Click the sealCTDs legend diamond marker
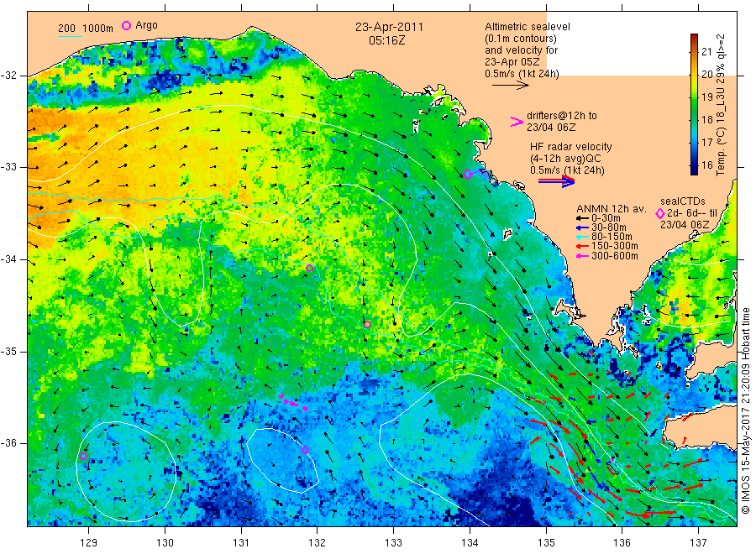Screen dimensions: 756x554 [660, 213]
